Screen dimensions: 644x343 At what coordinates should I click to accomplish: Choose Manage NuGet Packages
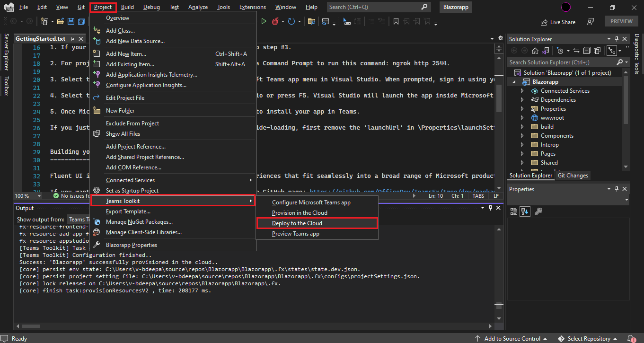[x=173, y=222]
